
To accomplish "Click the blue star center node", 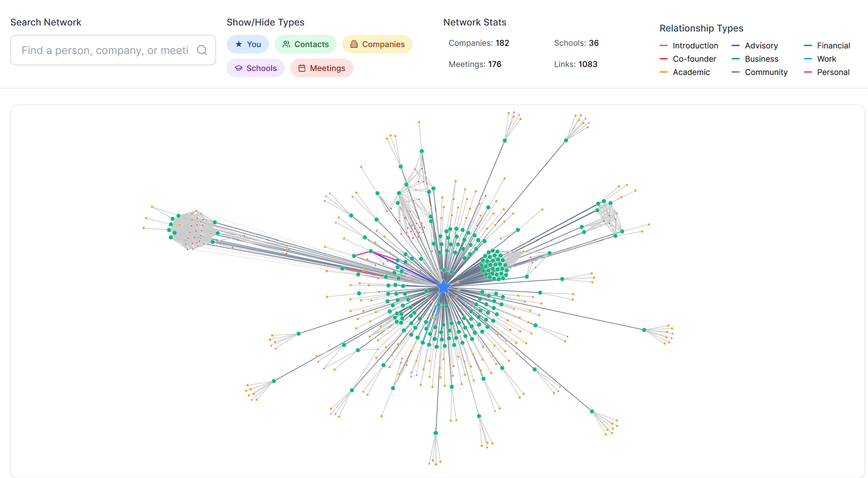I will coord(443,287).
